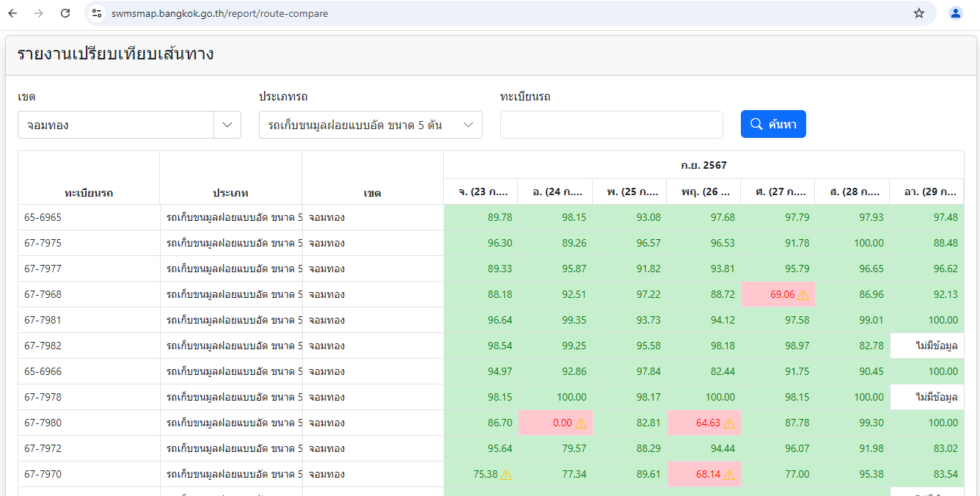Click the ประเภท column header
The image size is (980, 496).
230,193
